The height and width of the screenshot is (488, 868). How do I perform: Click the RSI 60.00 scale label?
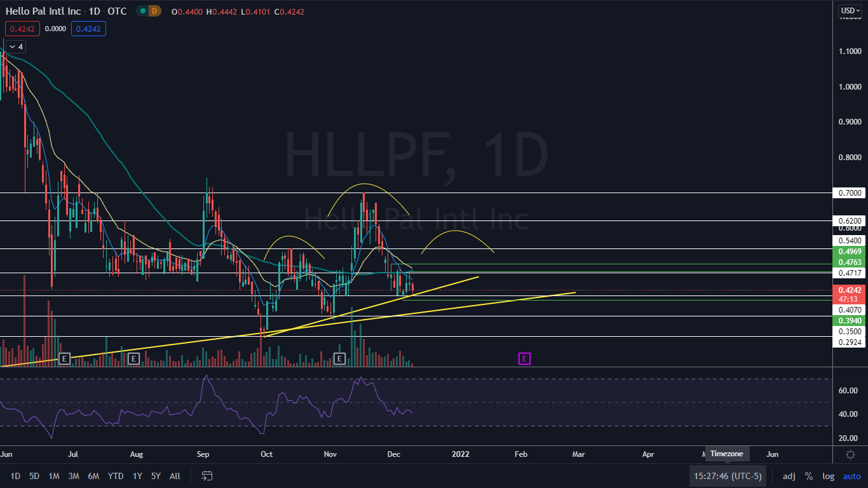[x=850, y=391]
